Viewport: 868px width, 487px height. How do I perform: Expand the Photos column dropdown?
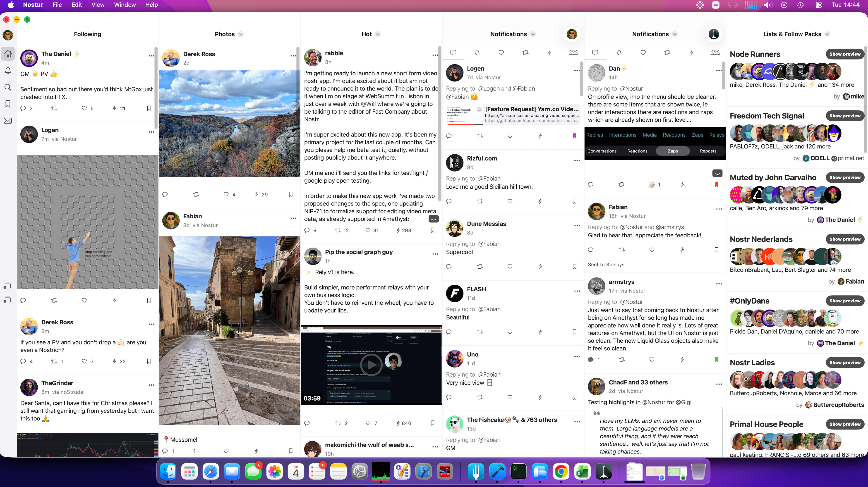point(241,34)
